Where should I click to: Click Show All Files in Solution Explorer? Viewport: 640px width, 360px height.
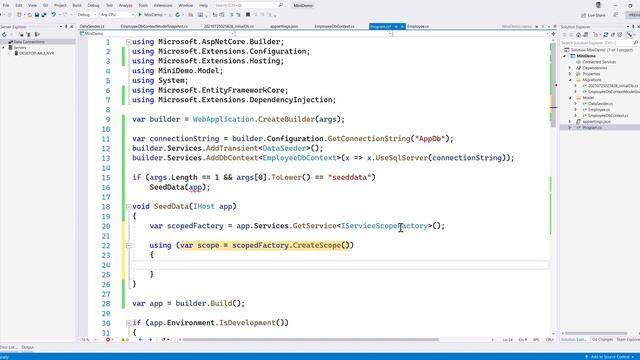[x=620, y=35]
